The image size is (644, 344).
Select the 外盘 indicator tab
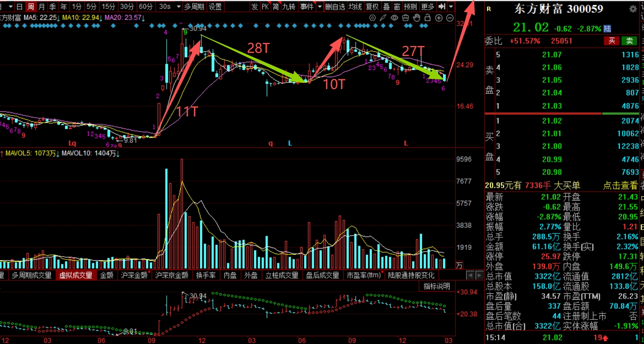click(x=251, y=275)
